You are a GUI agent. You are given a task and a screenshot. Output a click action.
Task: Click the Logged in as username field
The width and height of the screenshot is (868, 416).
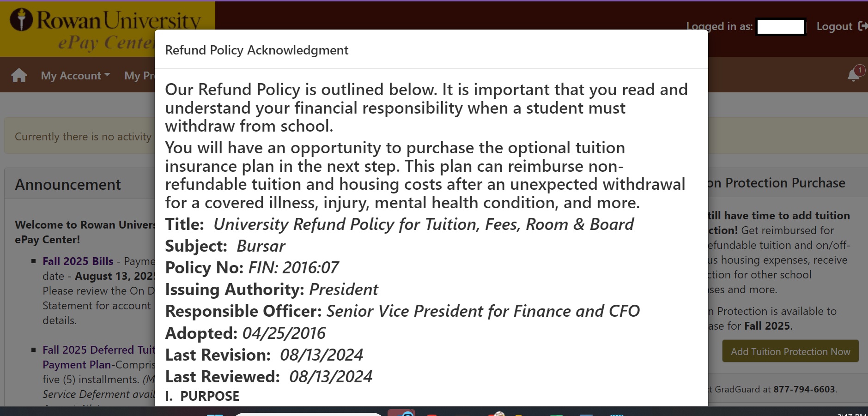[781, 27]
